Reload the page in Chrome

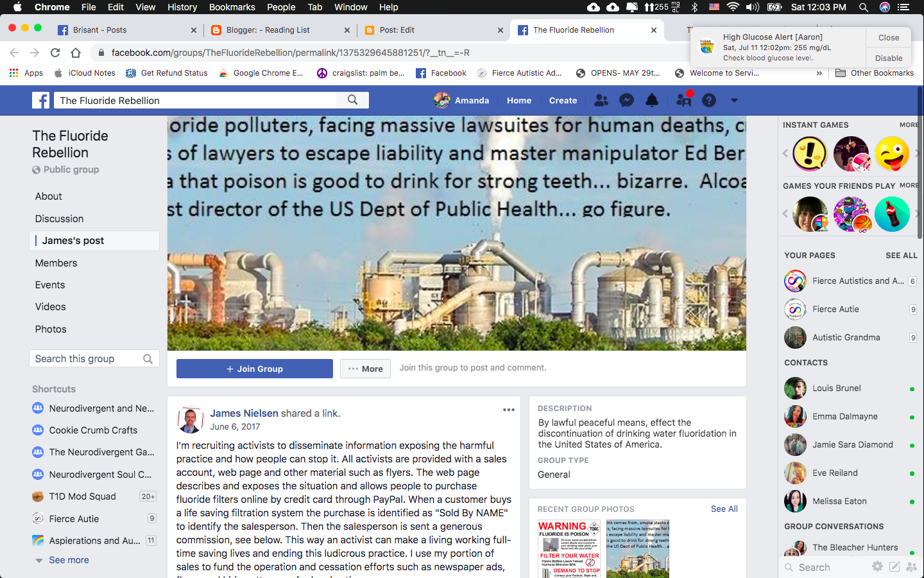(55, 53)
